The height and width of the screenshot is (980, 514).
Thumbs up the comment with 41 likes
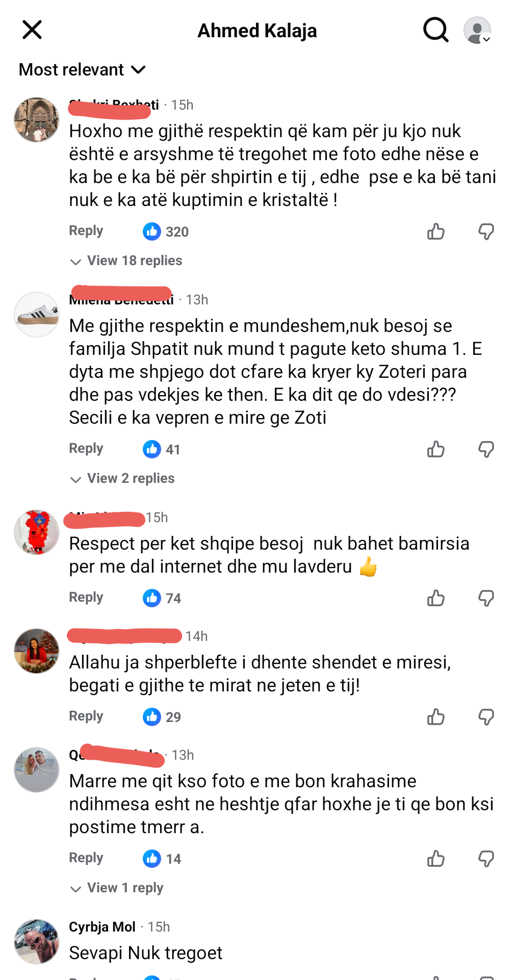[x=436, y=449]
